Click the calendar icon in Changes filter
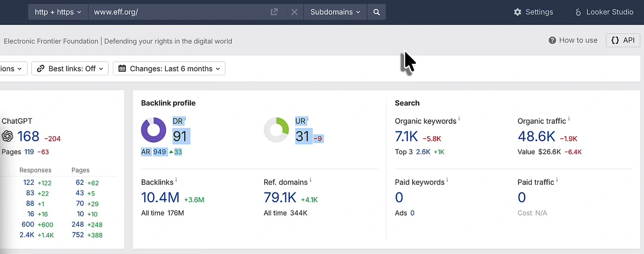Viewport: 644px width, 254px height. [x=122, y=69]
